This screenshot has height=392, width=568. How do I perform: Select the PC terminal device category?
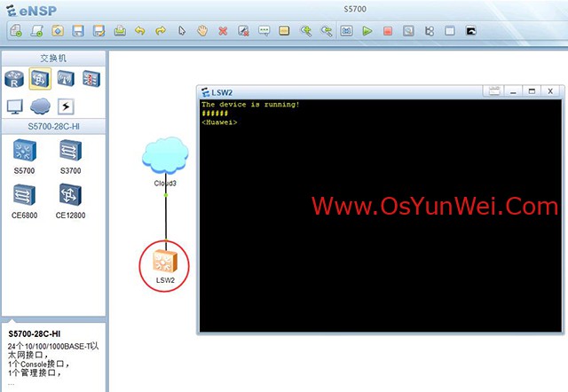(x=15, y=106)
